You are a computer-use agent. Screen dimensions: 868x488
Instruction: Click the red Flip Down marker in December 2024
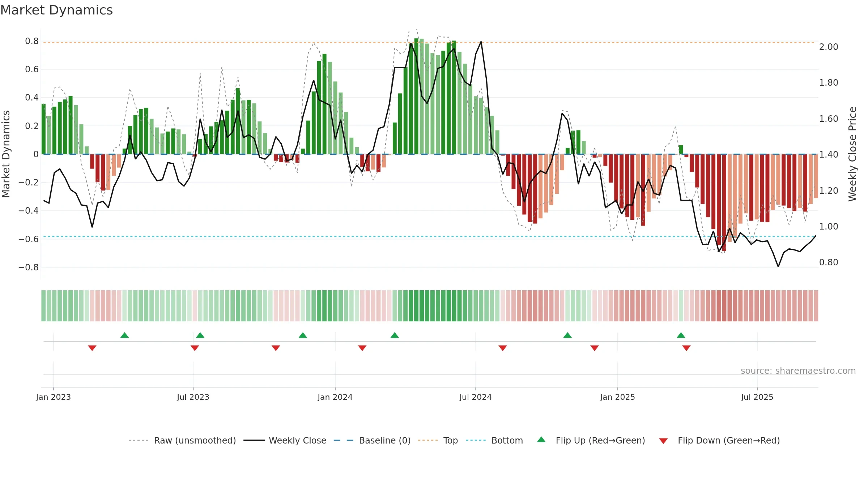pyautogui.click(x=595, y=348)
